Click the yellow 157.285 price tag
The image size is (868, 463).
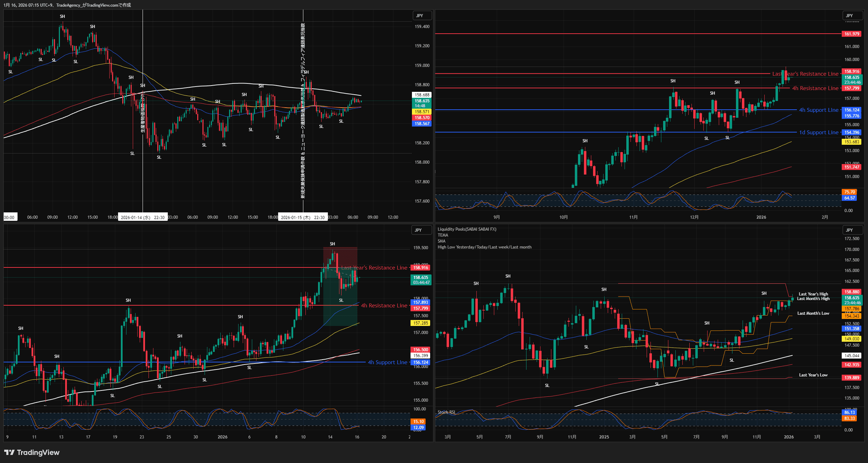(x=420, y=323)
